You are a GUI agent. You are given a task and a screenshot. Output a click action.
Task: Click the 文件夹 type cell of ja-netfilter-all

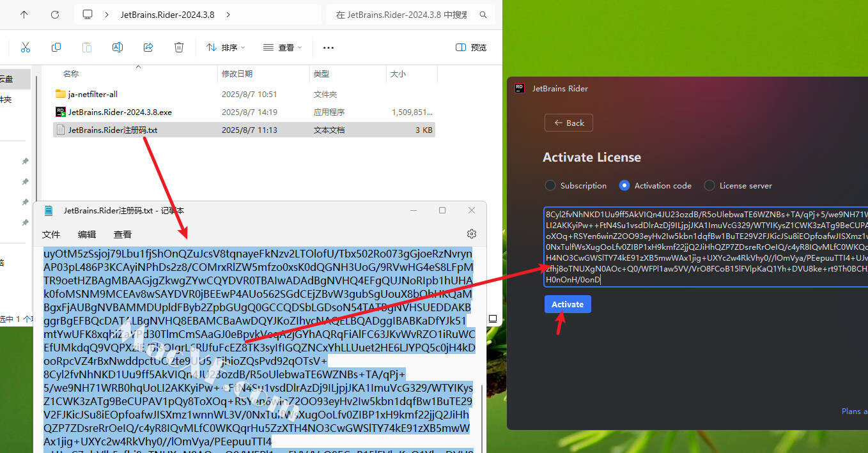pos(325,94)
